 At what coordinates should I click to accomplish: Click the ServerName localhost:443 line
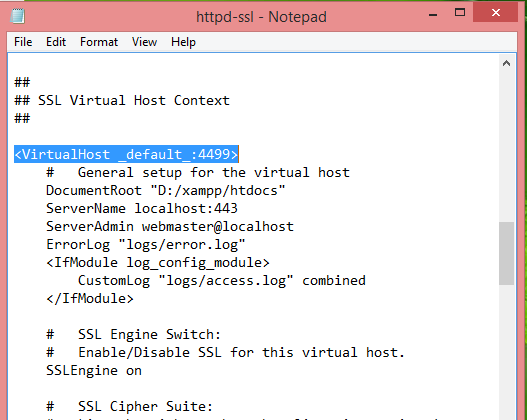[x=142, y=208]
